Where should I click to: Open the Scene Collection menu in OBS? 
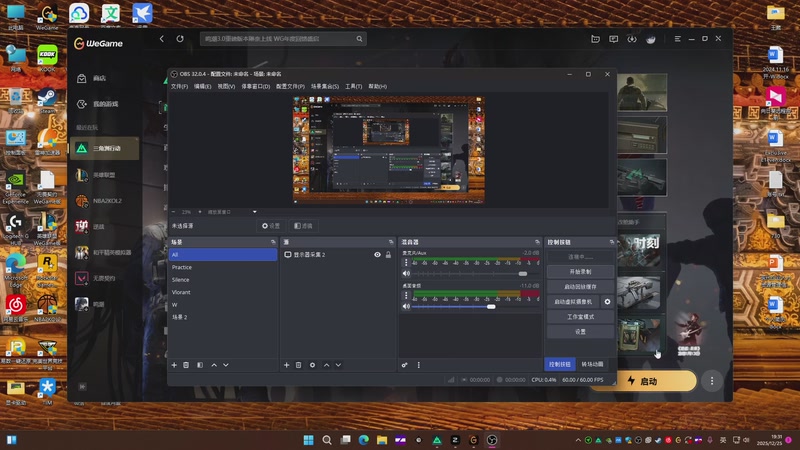click(x=325, y=86)
